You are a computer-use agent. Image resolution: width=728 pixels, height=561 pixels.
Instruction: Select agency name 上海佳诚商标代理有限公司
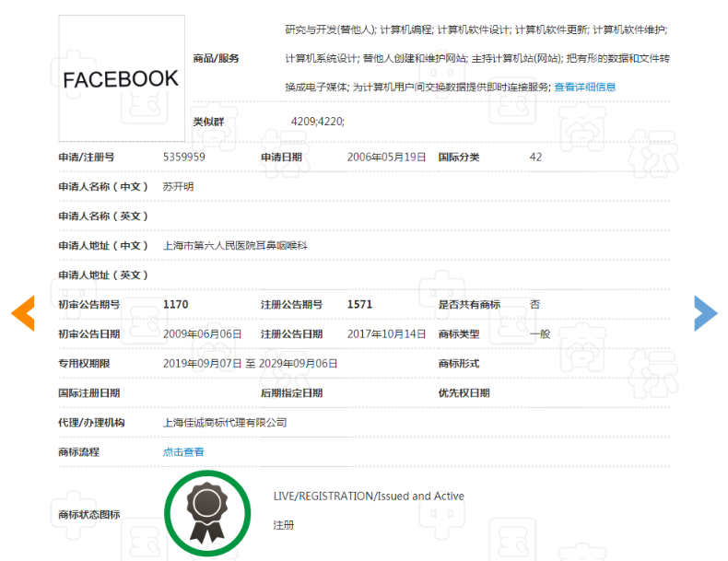[x=225, y=423]
